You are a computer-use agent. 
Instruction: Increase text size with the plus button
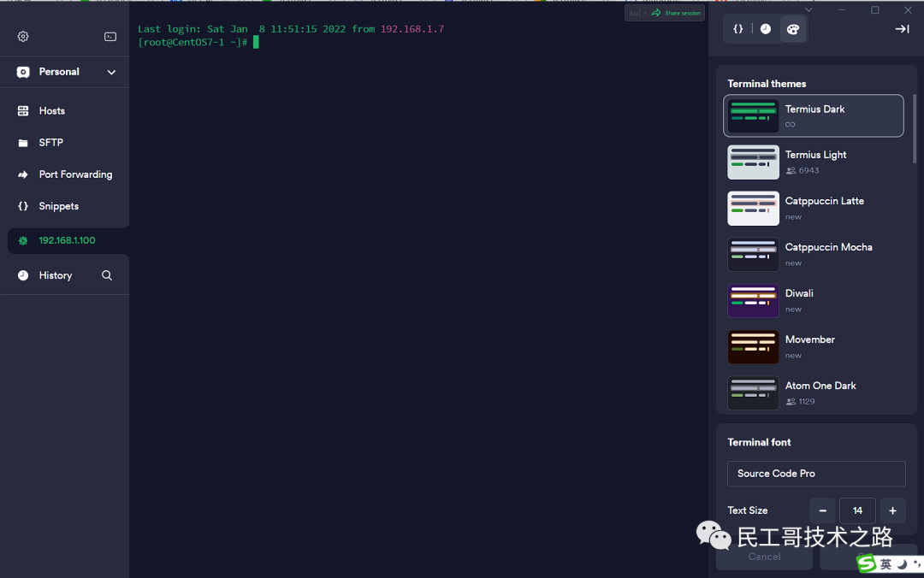[892, 510]
